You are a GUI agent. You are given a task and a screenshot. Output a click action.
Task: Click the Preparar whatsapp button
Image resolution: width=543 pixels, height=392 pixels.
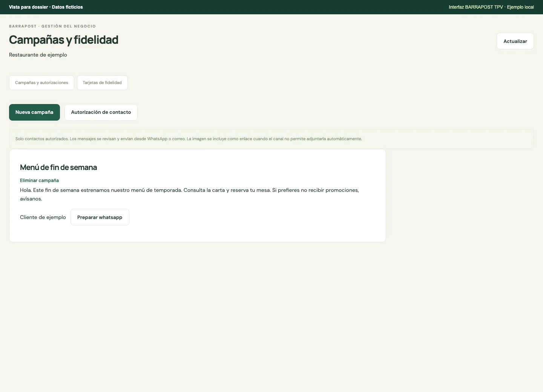[100, 217]
